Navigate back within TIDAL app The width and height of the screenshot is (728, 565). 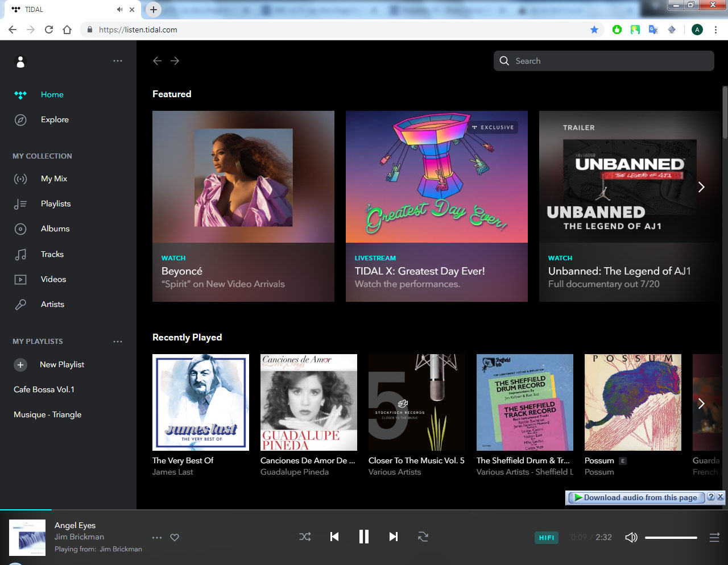(x=158, y=61)
